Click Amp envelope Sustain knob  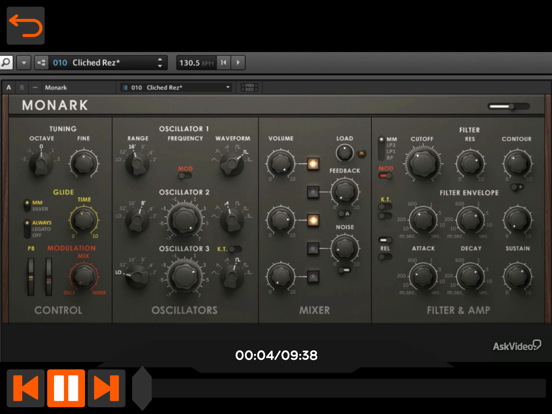point(518,276)
